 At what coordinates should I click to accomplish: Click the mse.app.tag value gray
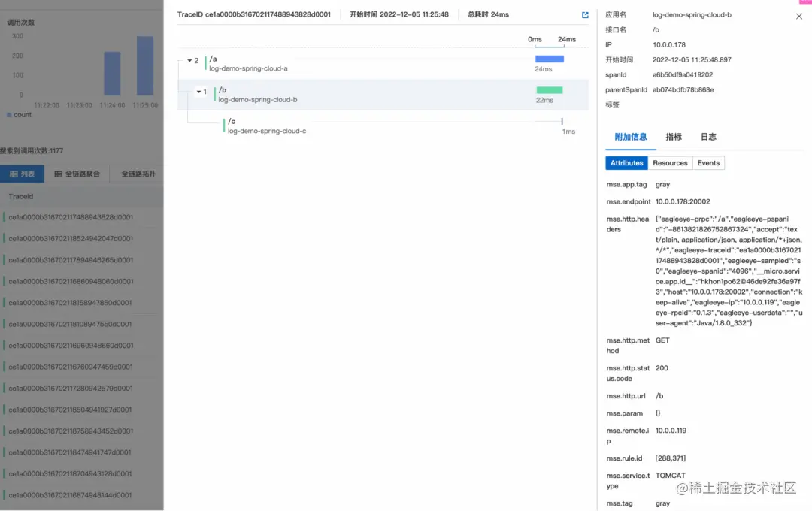(x=662, y=184)
